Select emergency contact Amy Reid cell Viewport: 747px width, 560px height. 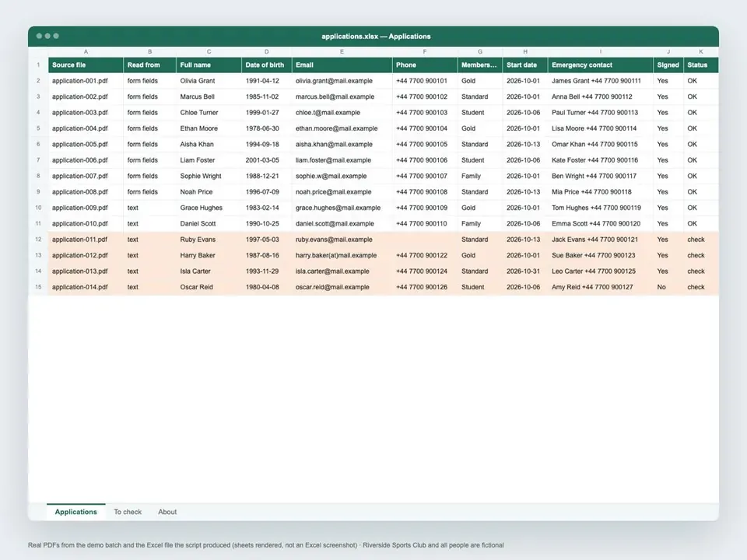click(x=601, y=287)
